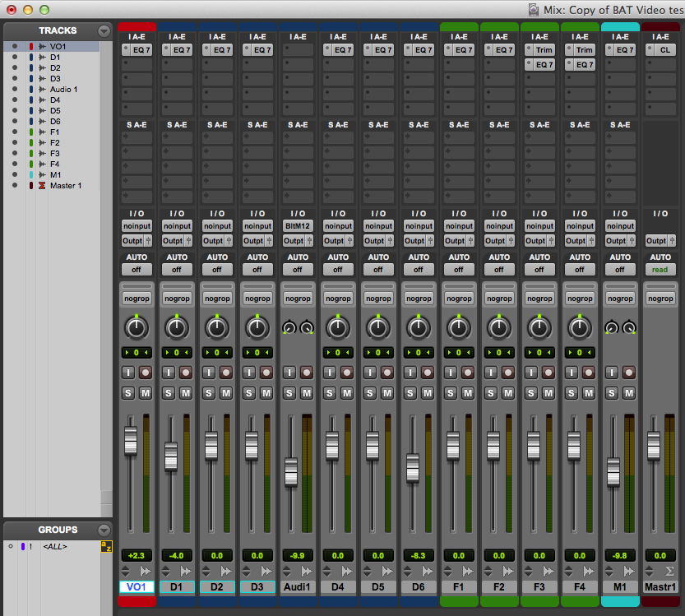This screenshot has width=685, height=616.
Task: Mute the D1 track
Action: (x=186, y=393)
